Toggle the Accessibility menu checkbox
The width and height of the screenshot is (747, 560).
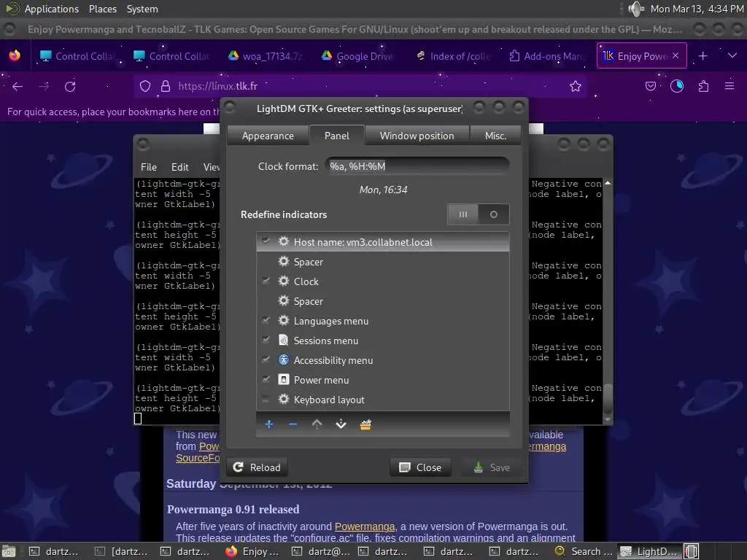pos(266,359)
